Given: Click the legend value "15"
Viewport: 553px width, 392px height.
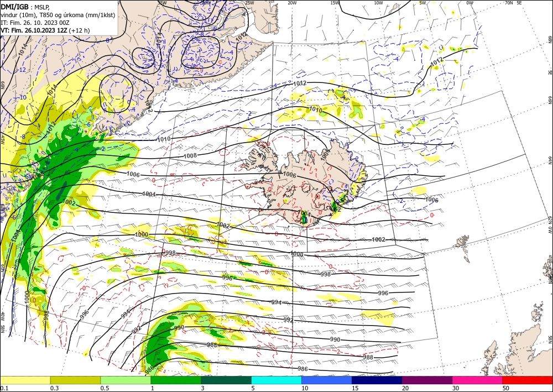Looking at the screenshot, I should point(355,388).
